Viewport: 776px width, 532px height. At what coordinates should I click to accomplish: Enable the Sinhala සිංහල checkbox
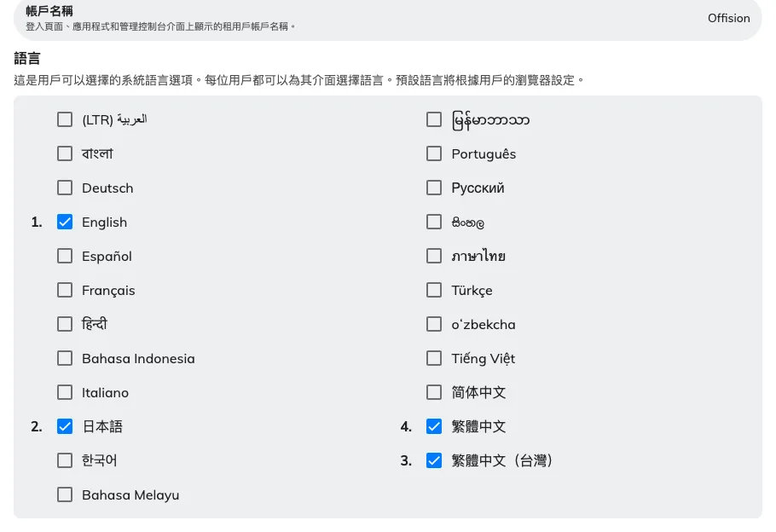click(x=434, y=222)
